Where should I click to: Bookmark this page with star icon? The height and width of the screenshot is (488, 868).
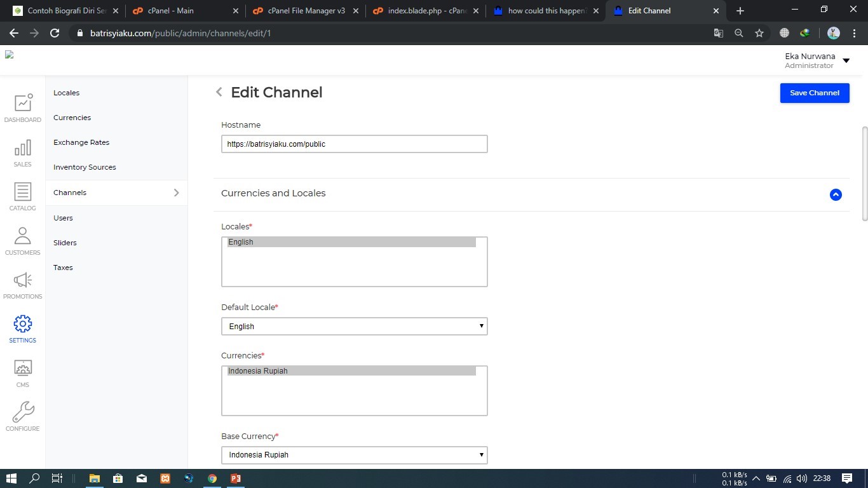tap(759, 33)
